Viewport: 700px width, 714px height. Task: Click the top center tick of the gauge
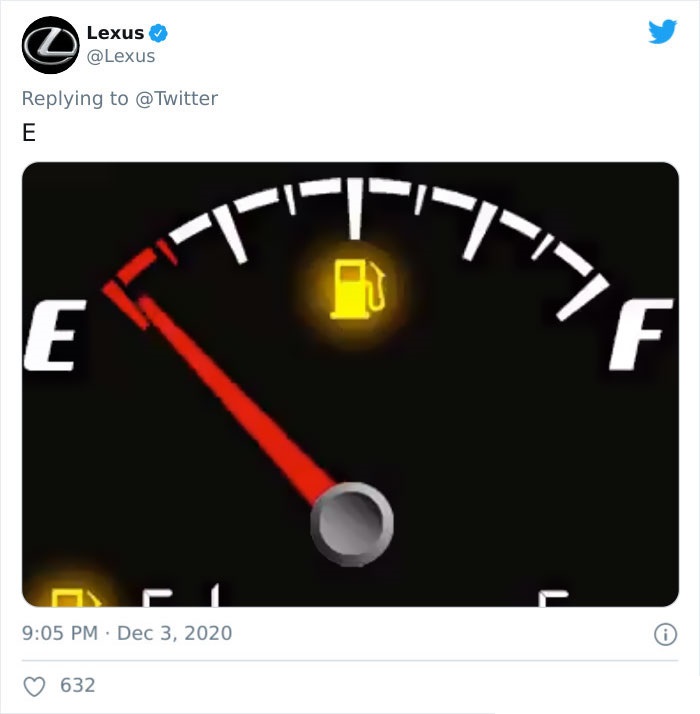coord(352,208)
